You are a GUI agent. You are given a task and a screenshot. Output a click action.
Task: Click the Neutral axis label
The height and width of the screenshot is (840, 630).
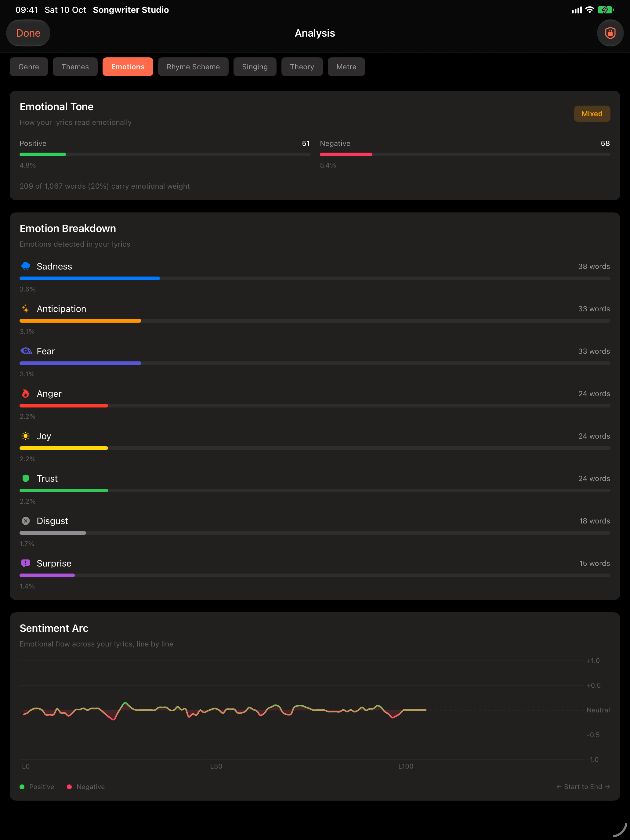point(598,710)
